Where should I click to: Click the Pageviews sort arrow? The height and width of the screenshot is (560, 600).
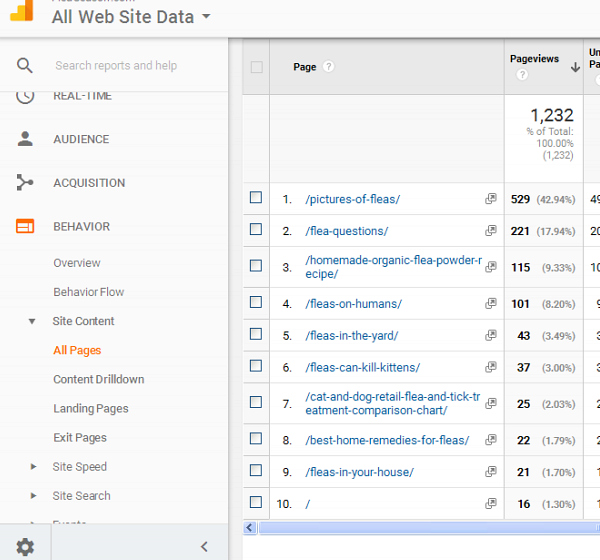pyautogui.click(x=575, y=67)
